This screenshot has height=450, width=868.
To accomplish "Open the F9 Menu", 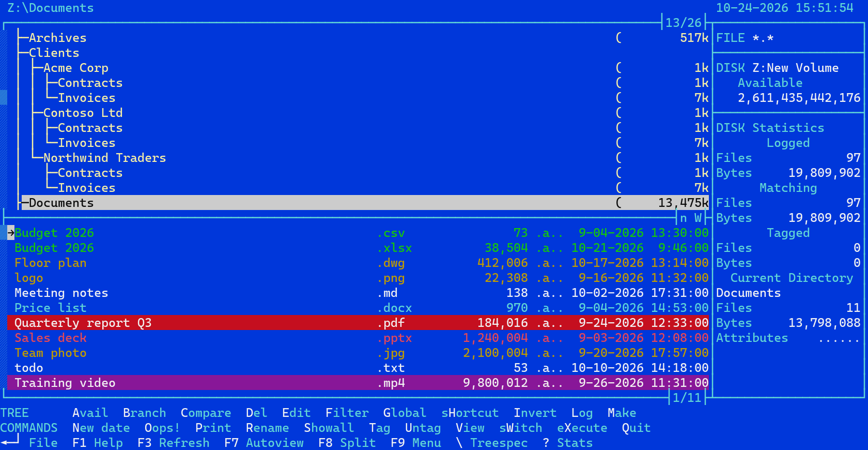I will [416, 443].
